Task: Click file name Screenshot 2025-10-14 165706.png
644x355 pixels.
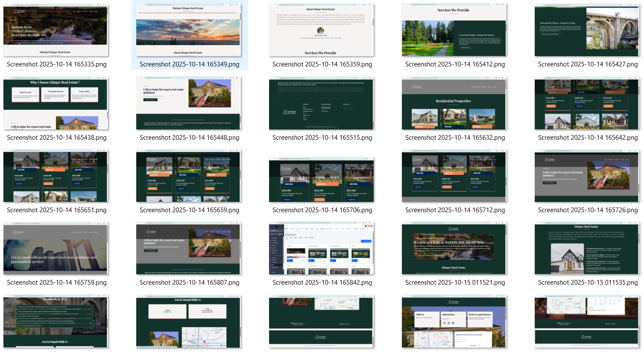Action: click(x=322, y=210)
